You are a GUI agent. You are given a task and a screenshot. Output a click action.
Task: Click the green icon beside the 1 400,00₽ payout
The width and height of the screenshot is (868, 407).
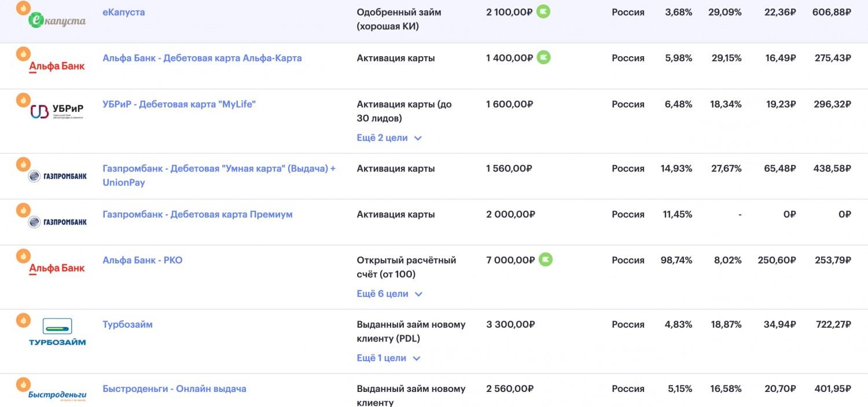click(543, 57)
